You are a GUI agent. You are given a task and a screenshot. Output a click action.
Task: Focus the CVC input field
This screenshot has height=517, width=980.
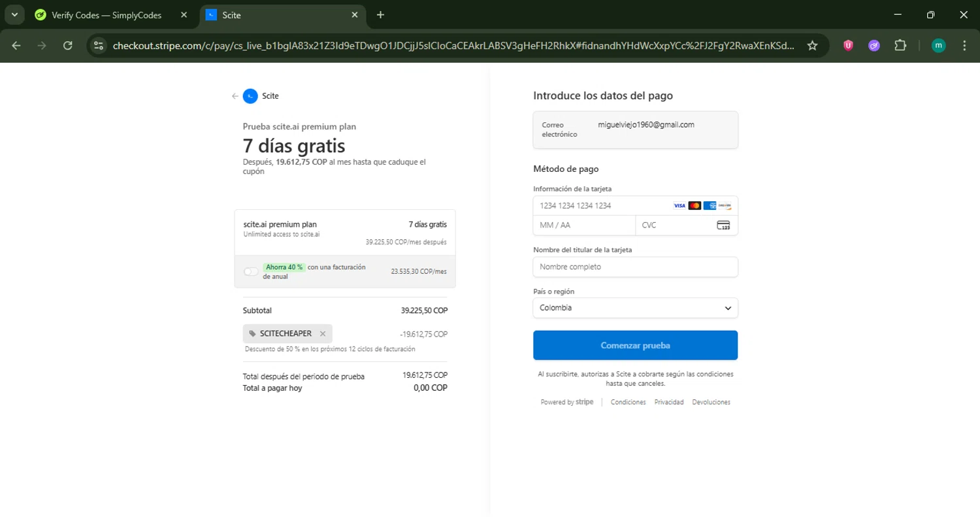coord(687,225)
